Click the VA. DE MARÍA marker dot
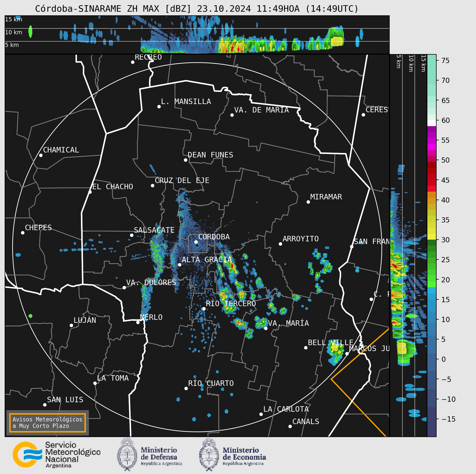This screenshot has height=474, width=476. pyautogui.click(x=232, y=115)
